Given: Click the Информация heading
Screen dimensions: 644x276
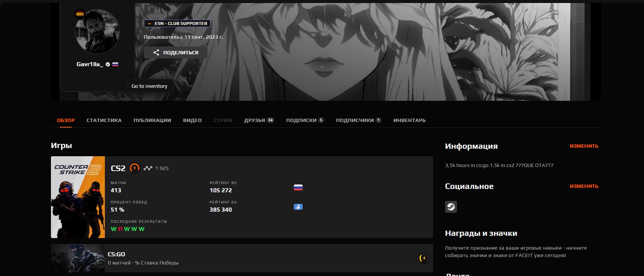Looking at the screenshot, I should click(471, 146).
